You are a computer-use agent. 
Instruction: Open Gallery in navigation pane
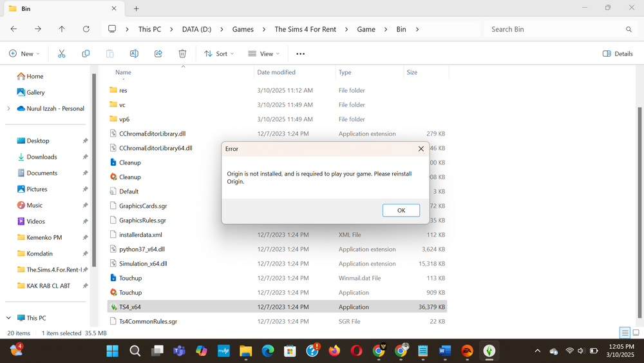point(31,92)
